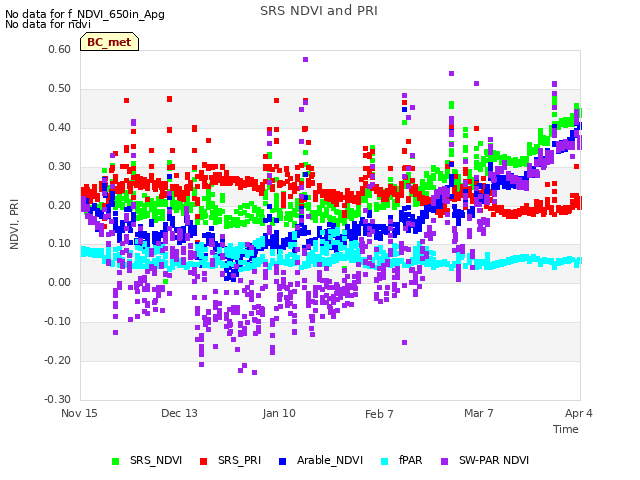Click the -0.10 y-axis tick label
This screenshot has height=480, width=640.
(x=57, y=322)
